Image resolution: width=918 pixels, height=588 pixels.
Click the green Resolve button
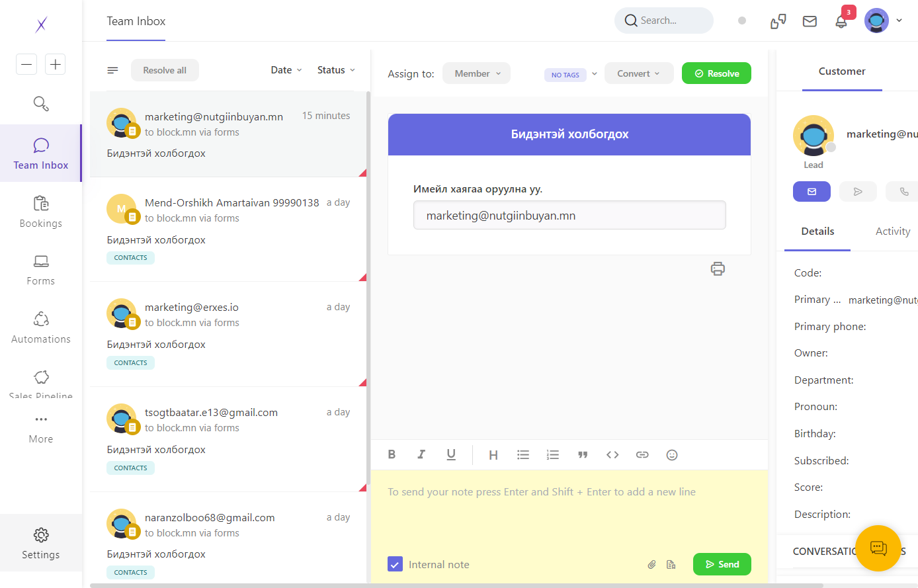716,73
